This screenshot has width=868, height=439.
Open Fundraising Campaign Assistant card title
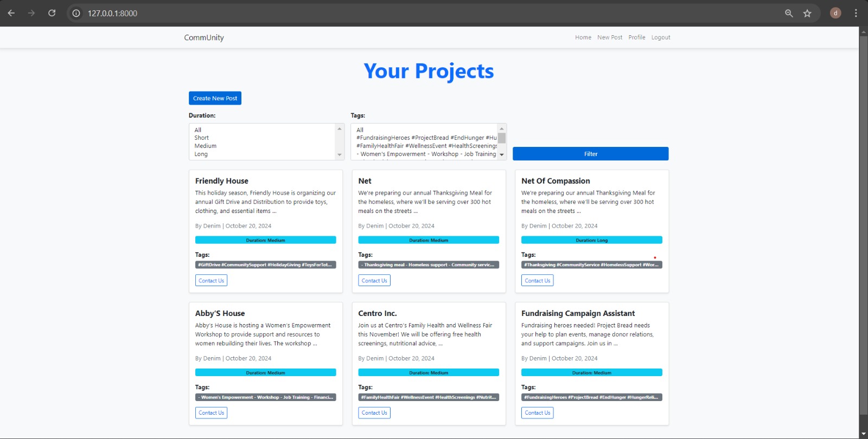[578, 313]
